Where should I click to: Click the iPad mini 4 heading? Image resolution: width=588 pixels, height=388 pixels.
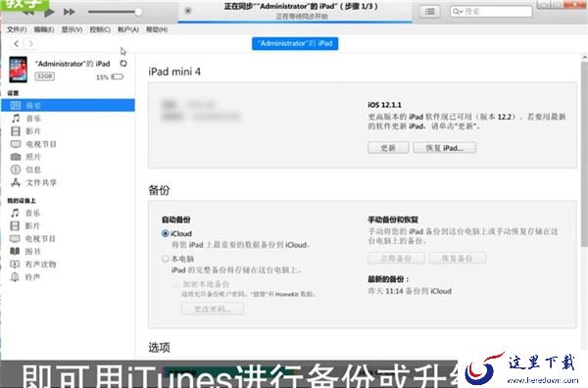point(174,72)
